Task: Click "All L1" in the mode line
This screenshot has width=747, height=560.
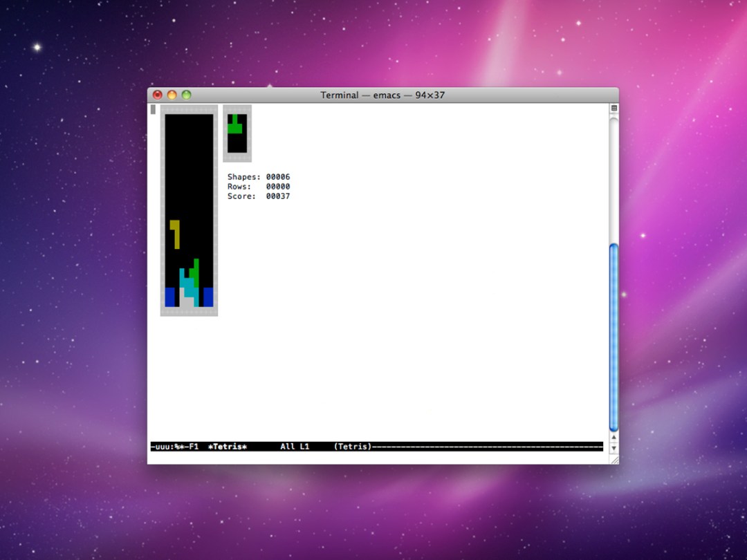Action: (x=295, y=446)
